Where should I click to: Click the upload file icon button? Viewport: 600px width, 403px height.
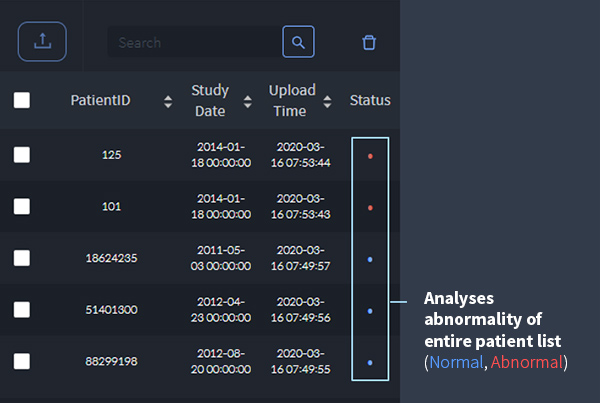pyautogui.click(x=42, y=41)
